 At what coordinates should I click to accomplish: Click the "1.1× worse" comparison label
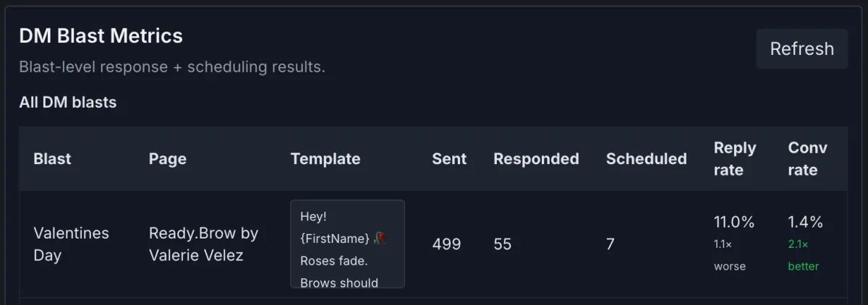coord(729,255)
